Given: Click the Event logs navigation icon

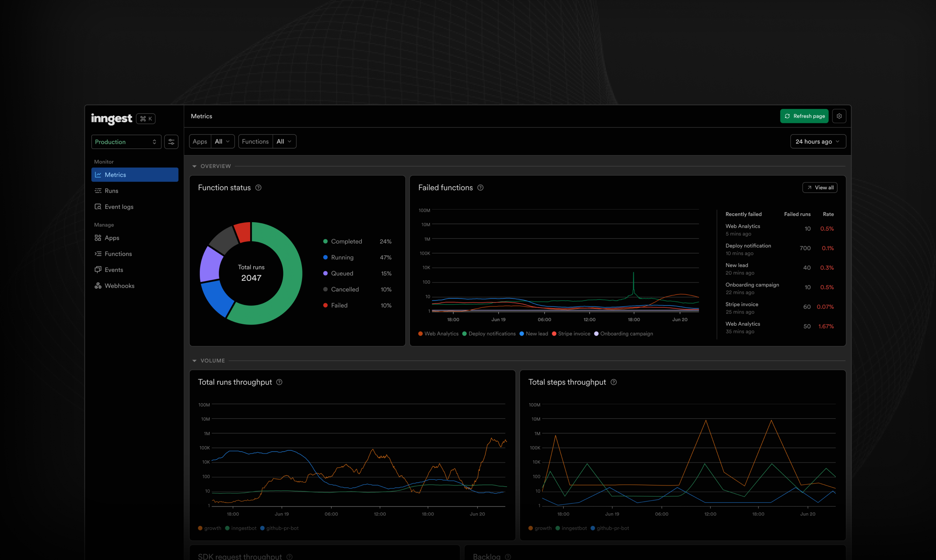Looking at the screenshot, I should (99, 206).
